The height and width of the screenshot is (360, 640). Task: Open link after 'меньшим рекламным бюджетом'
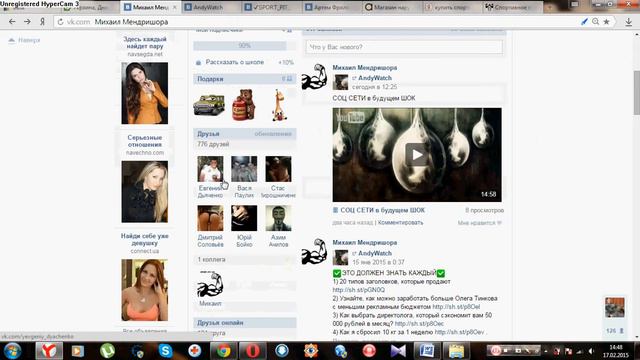tap(456, 307)
